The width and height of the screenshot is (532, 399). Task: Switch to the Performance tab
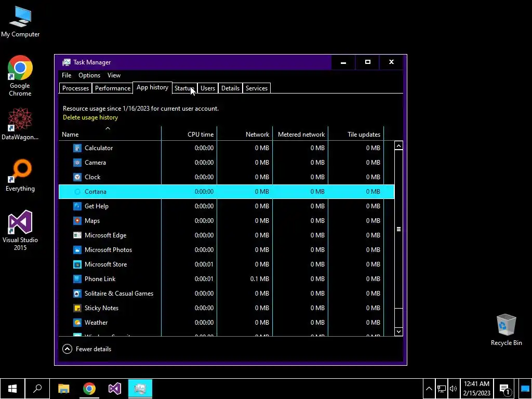click(x=113, y=88)
